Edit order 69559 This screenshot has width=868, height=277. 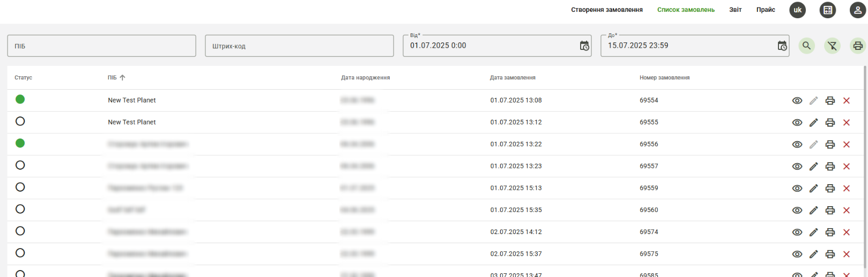point(813,188)
